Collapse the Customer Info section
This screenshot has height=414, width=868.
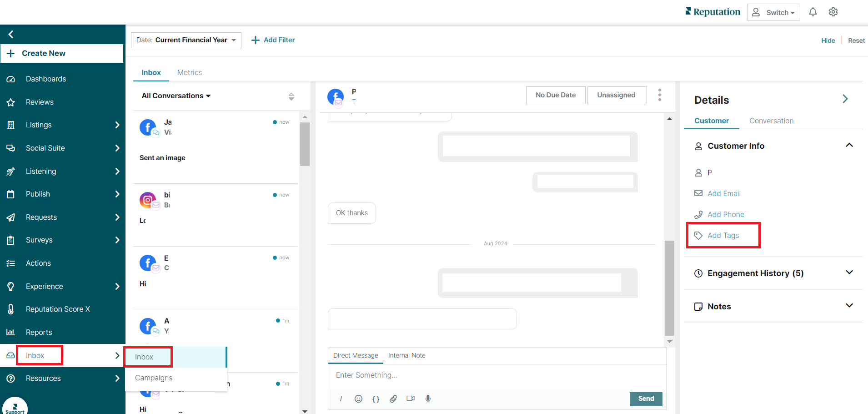(x=849, y=145)
